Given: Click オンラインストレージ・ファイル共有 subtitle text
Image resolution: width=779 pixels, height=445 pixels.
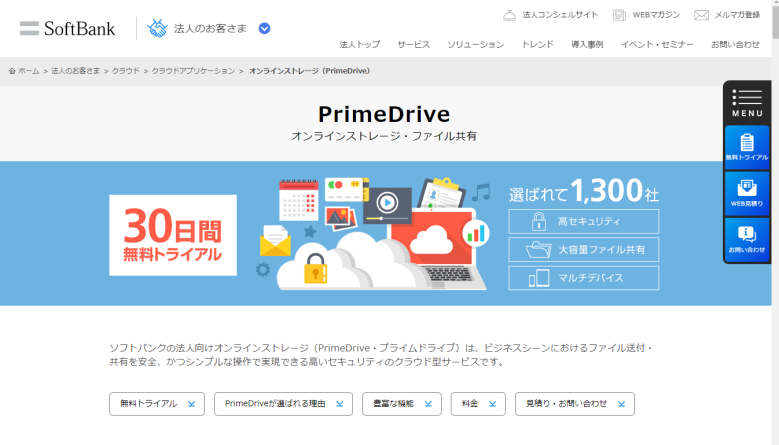Looking at the screenshot, I should [x=384, y=136].
